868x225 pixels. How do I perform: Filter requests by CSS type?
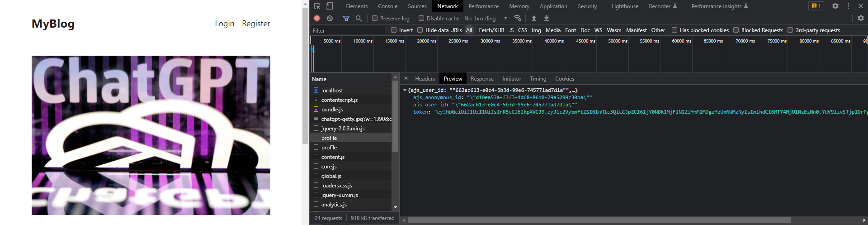(x=523, y=30)
